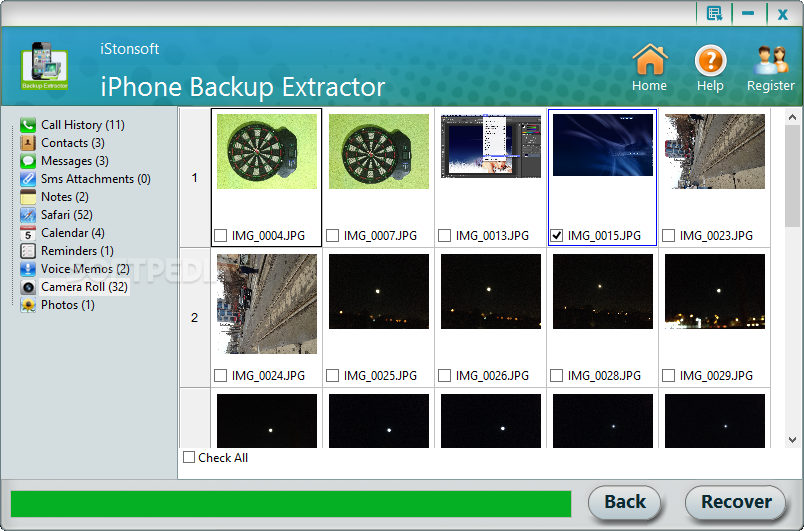
Task: Select the IMG_0007.JPG dartboard thumbnail
Action: (379, 151)
